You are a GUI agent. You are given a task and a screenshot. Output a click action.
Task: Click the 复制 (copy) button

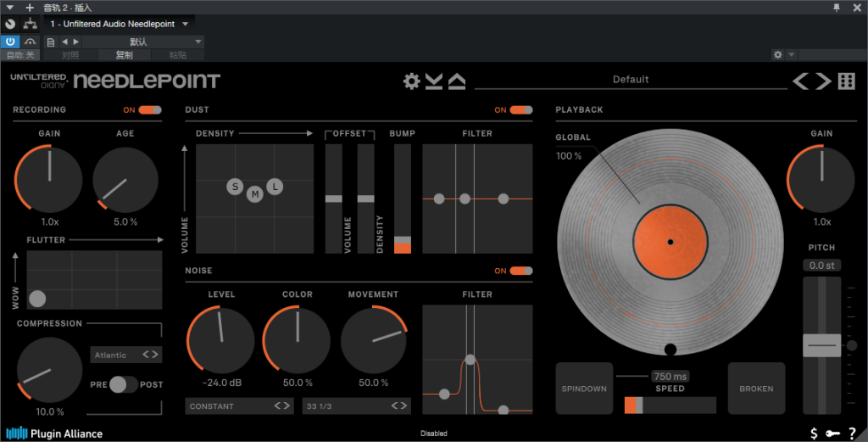click(x=124, y=55)
